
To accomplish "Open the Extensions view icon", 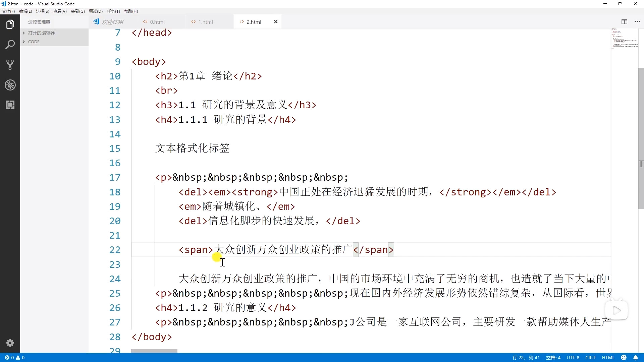I will [10, 105].
